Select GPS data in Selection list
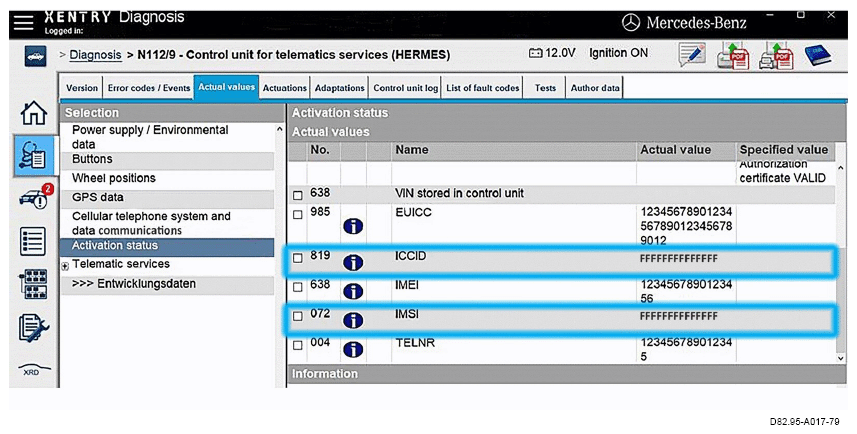The height and width of the screenshot is (434, 857). 167,198
